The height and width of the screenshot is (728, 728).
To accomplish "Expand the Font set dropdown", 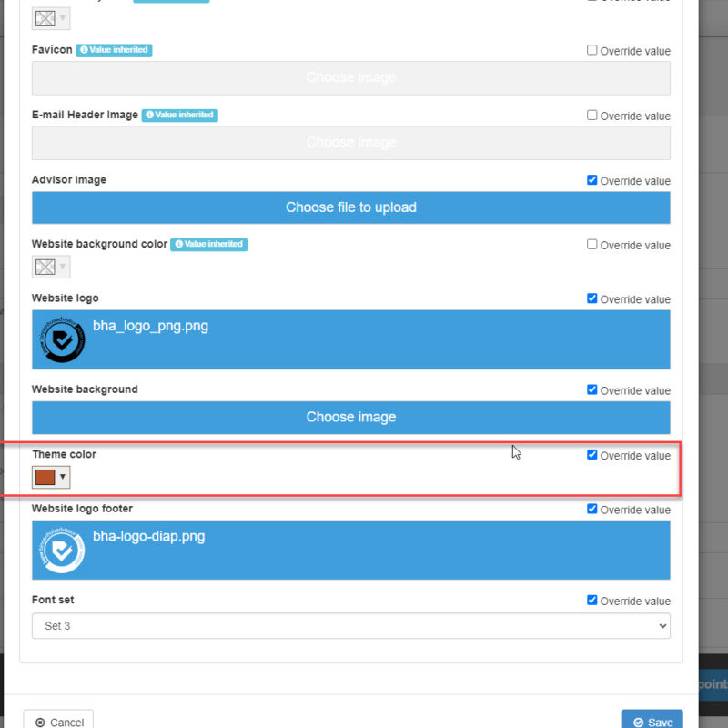I will point(350,626).
